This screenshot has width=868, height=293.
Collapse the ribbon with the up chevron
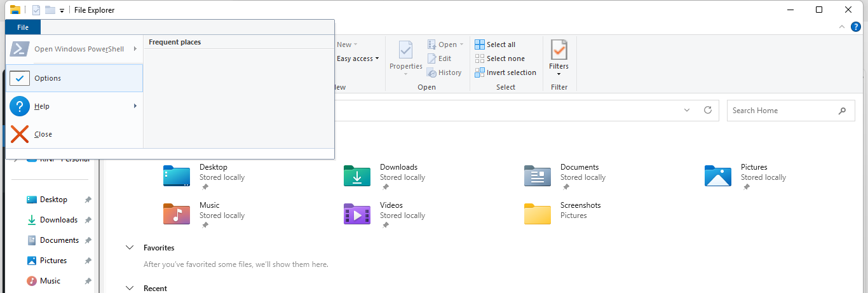[842, 27]
